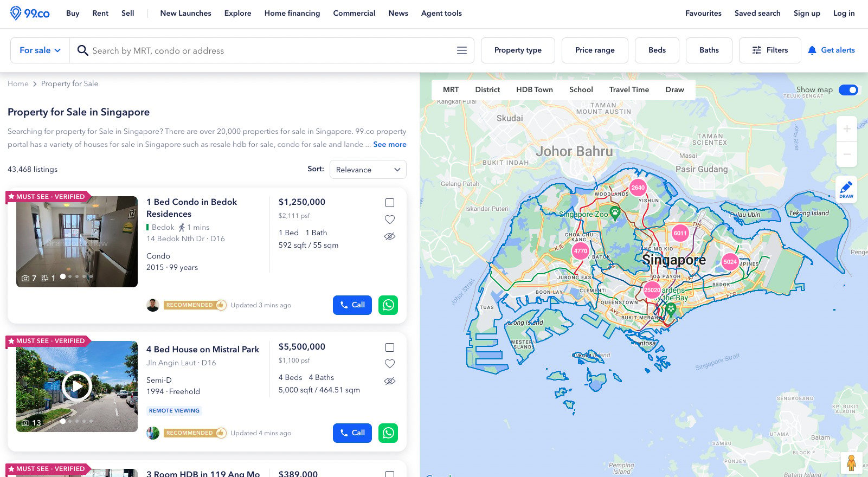Click the 99.co logo
The image size is (868, 477).
[x=30, y=13]
